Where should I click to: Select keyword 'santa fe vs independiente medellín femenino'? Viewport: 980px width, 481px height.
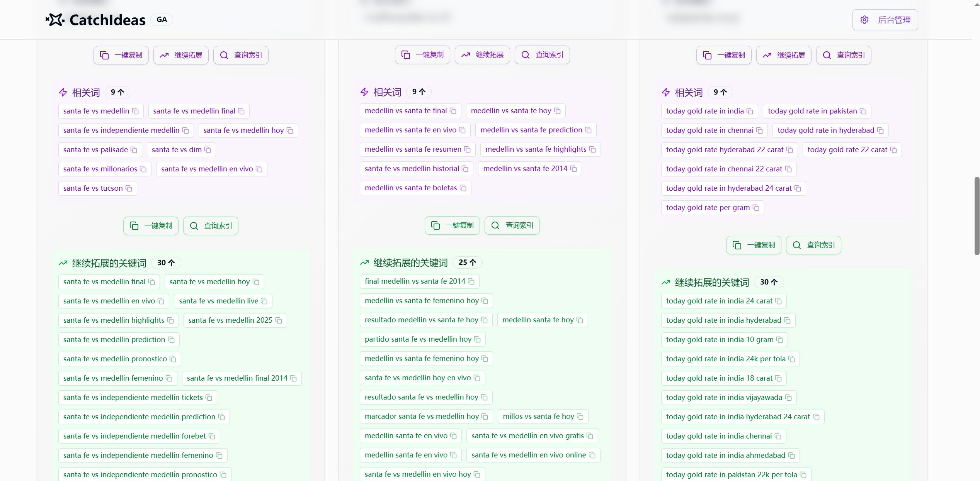tap(143, 456)
